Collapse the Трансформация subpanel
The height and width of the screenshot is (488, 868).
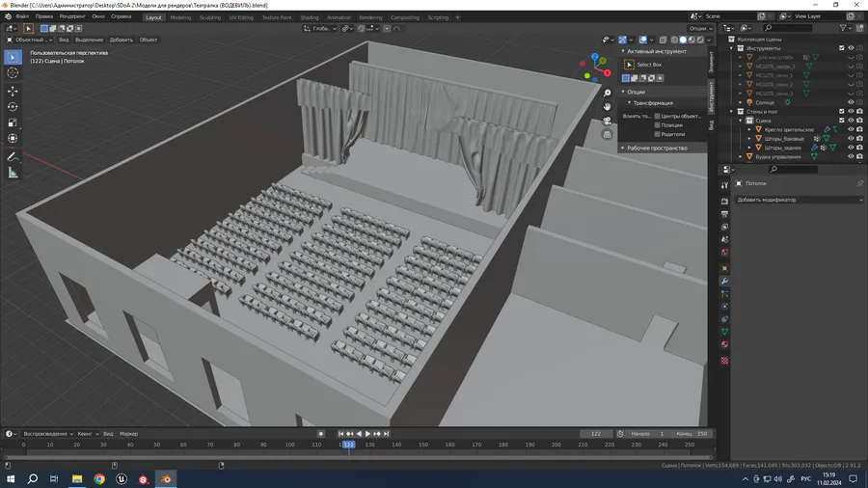tap(629, 103)
